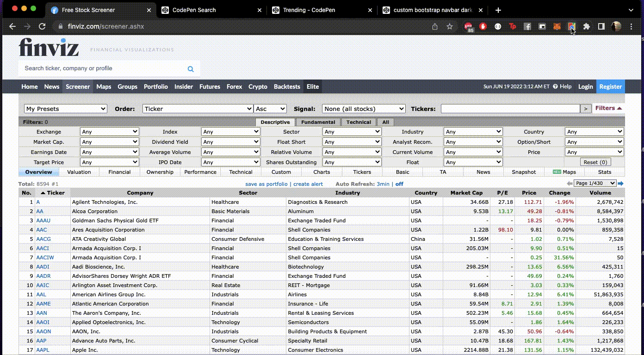644x355 pixels.
Task: Open the MetaMask fox extension
Action: (x=557, y=26)
